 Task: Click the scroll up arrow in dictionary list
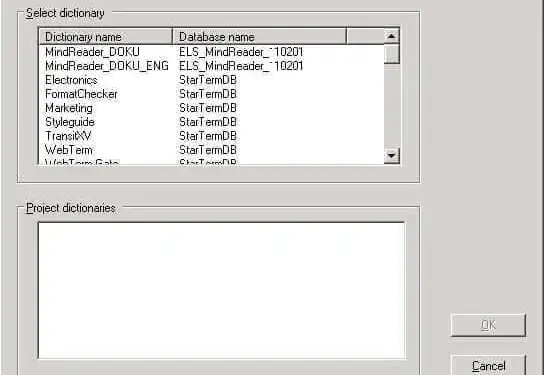click(392, 36)
